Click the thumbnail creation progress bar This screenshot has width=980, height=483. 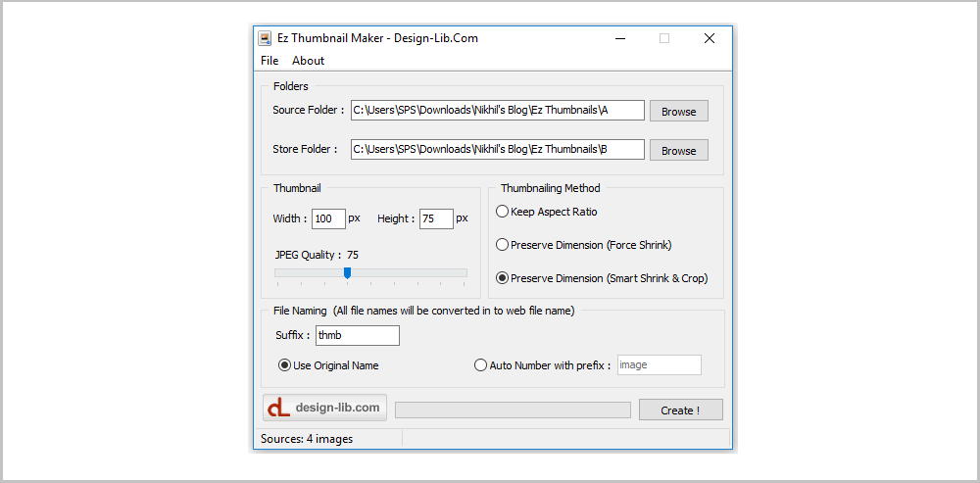point(514,410)
